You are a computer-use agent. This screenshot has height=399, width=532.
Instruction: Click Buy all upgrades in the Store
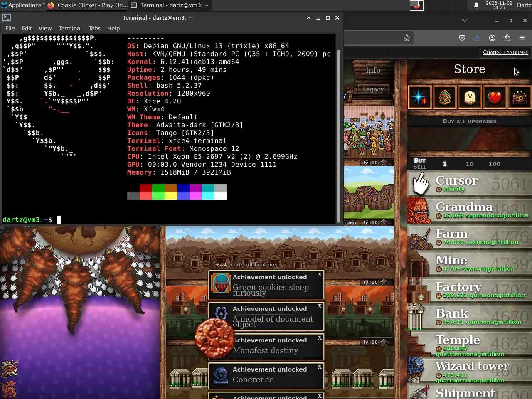(470, 121)
